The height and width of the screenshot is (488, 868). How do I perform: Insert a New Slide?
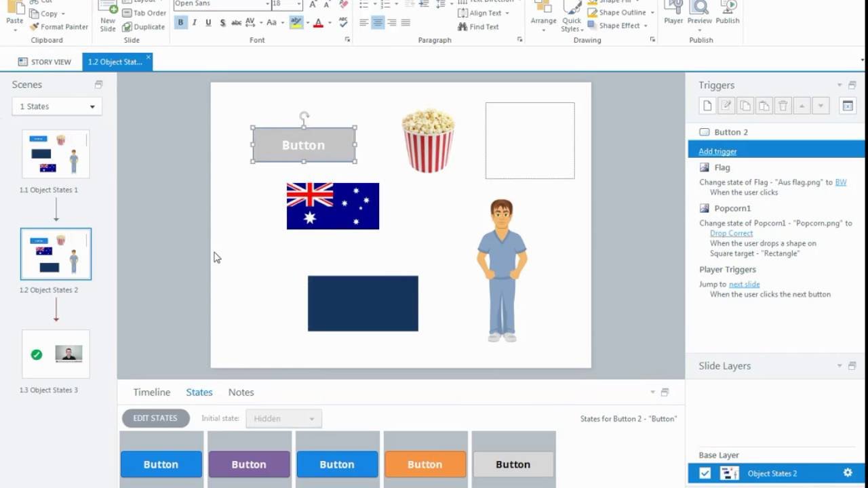(108, 16)
